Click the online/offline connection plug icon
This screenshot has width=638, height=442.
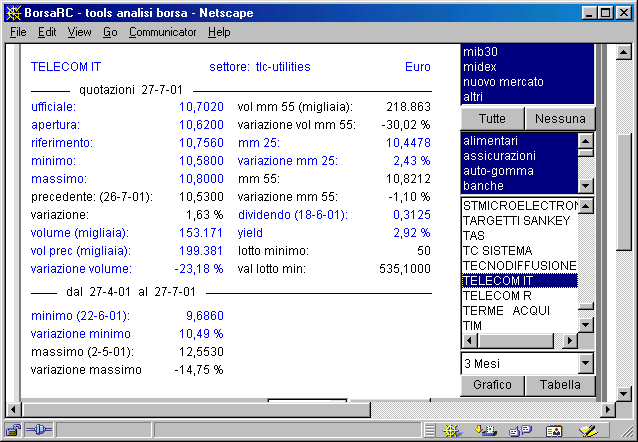(38, 430)
